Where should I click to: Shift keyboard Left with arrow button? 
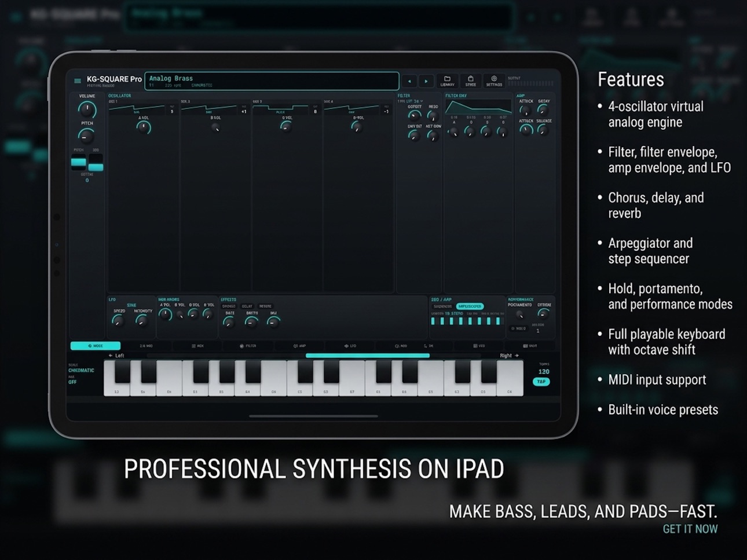(117, 356)
